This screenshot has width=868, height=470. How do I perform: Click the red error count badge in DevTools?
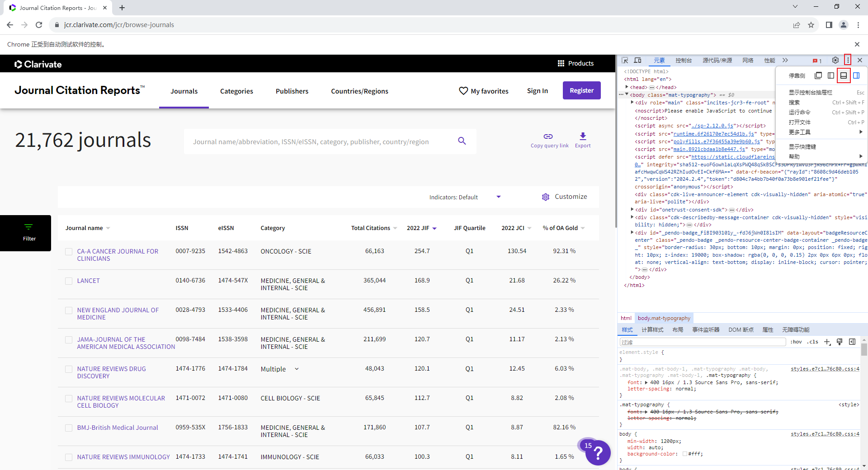[x=817, y=61]
